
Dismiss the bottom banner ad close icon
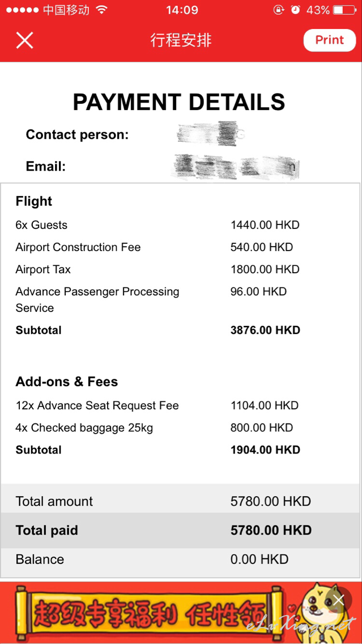pyautogui.click(x=339, y=600)
